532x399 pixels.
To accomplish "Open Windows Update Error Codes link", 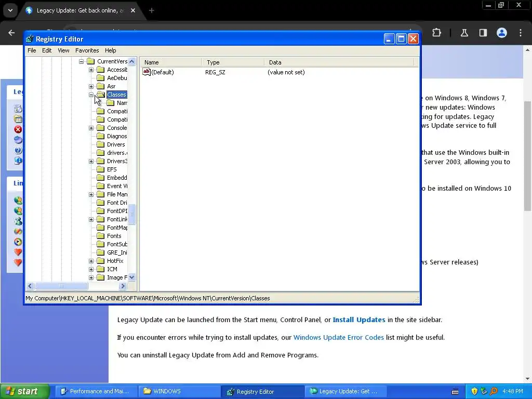I will pyautogui.click(x=339, y=337).
